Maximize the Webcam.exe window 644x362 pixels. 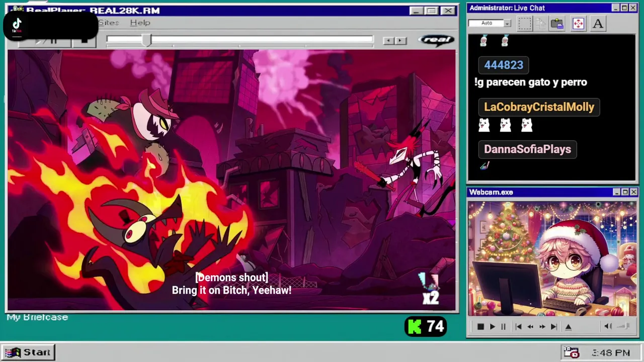[625, 192]
